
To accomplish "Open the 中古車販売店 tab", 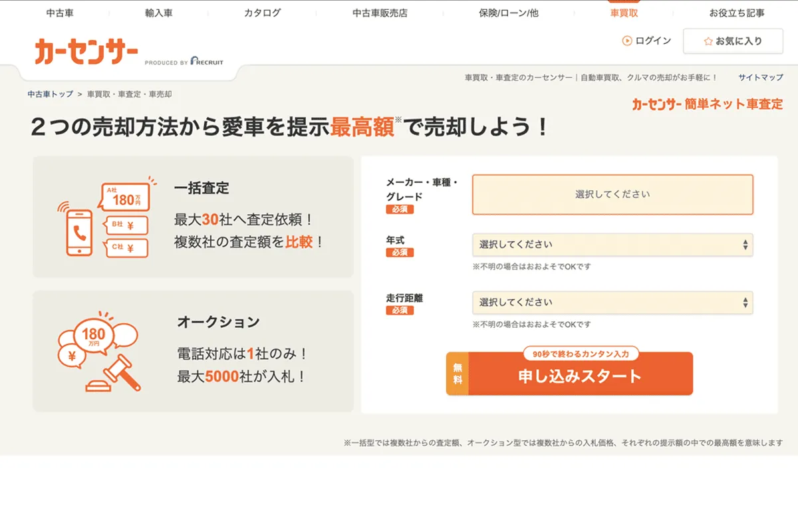I will point(380,13).
